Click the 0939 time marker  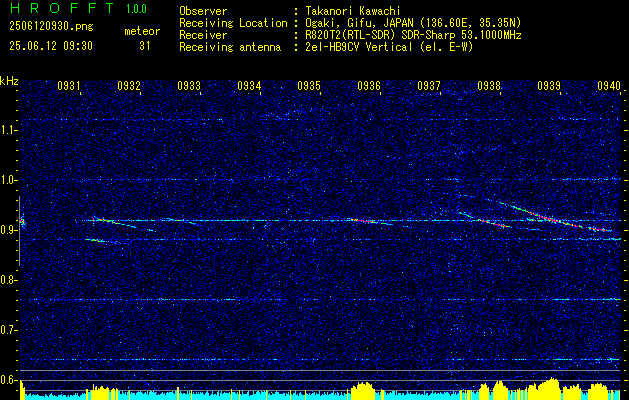549,85
